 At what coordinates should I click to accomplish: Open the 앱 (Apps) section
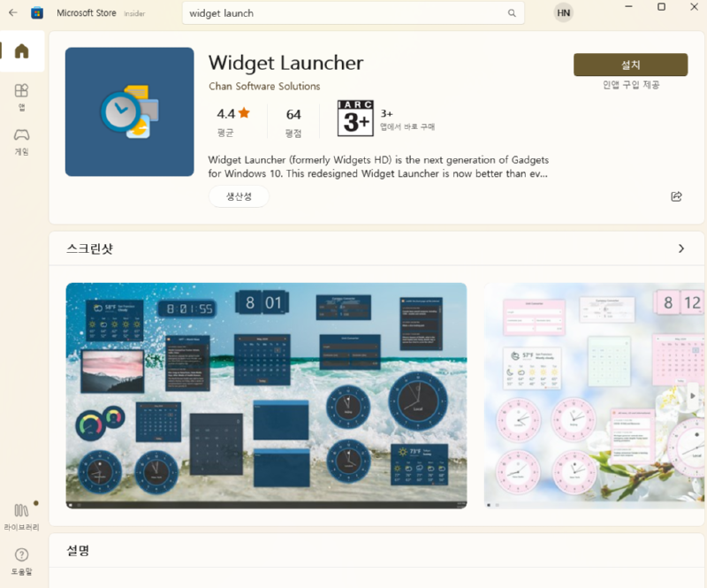(21, 97)
